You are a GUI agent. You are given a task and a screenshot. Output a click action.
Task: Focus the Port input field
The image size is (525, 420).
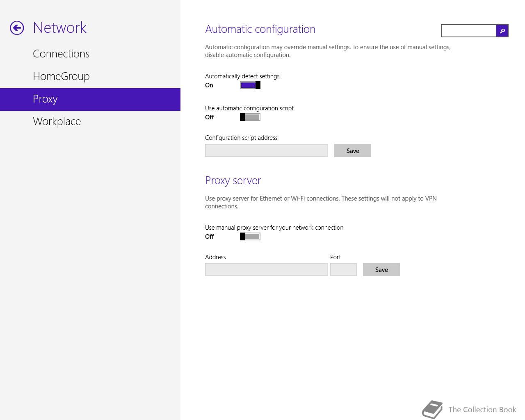pyautogui.click(x=343, y=269)
